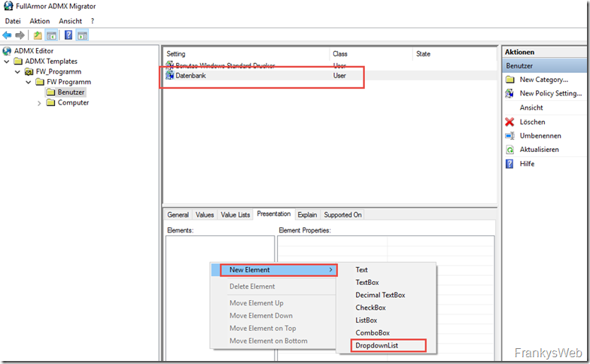The width and height of the screenshot is (590, 364).
Task: Click the green Aktualisieren refresh icon
Action: pos(510,150)
